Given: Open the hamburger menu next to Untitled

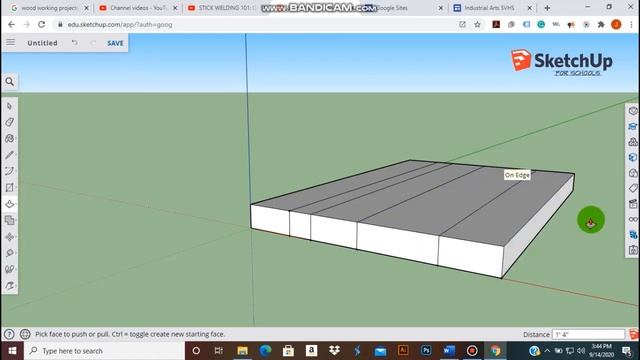Looking at the screenshot, I should 11,42.
